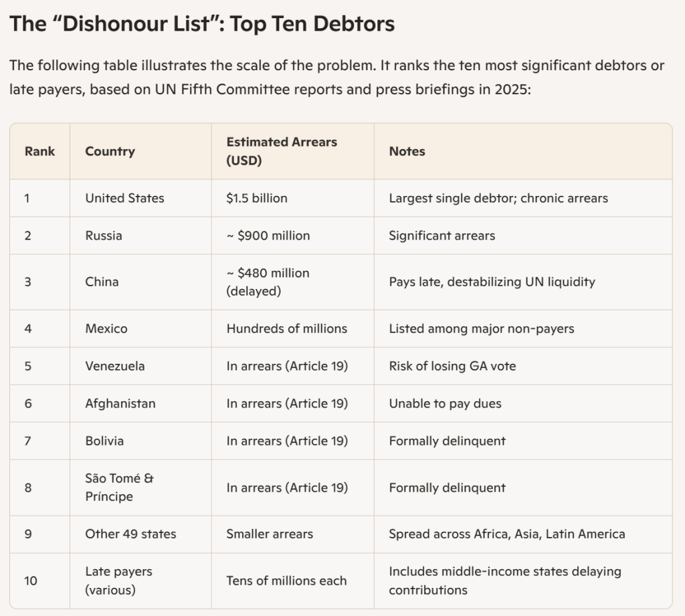
Task: Click the 'Risk of losing GA vote' note
Action: click(x=453, y=366)
